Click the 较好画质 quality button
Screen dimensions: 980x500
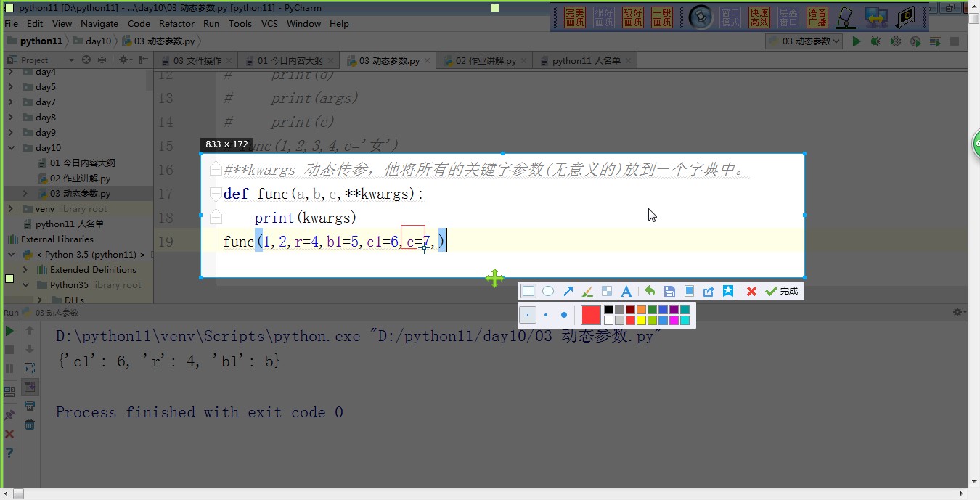(633, 17)
